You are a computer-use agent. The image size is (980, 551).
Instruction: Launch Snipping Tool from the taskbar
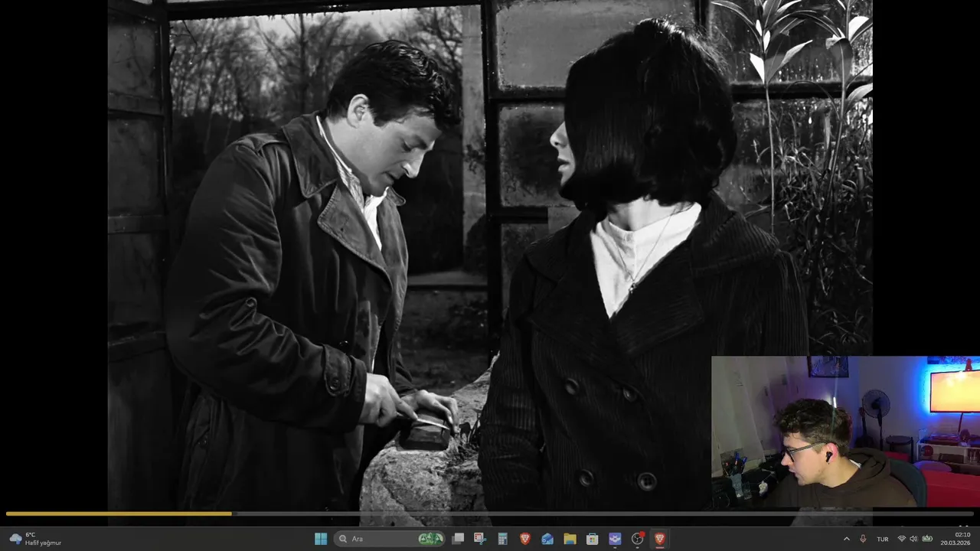click(x=480, y=539)
